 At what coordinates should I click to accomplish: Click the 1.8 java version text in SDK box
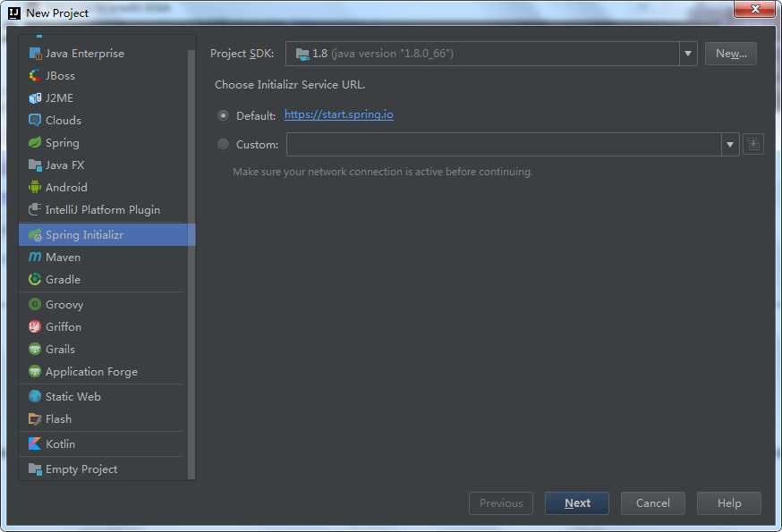(x=383, y=54)
